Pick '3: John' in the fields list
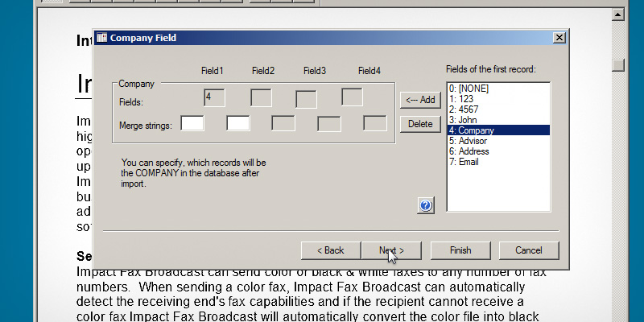Viewport: 644px width, 322px height. [463, 119]
